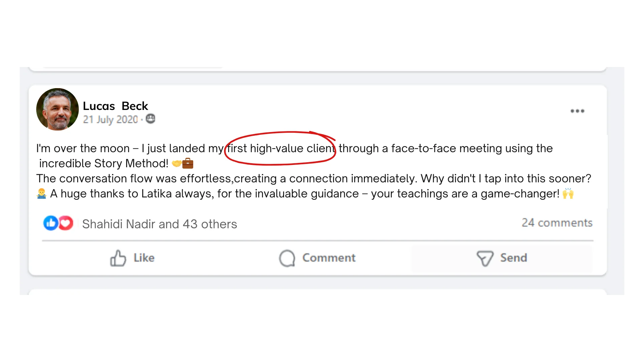
Task: Click the 21 July 2020 timestamp
Action: 110,119
